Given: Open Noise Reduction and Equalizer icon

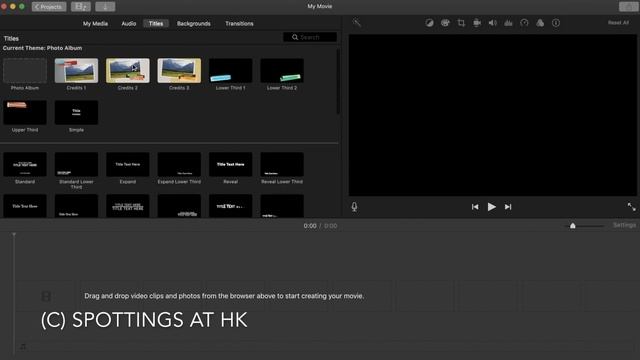Looking at the screenshot, I should tap(509, 23).
